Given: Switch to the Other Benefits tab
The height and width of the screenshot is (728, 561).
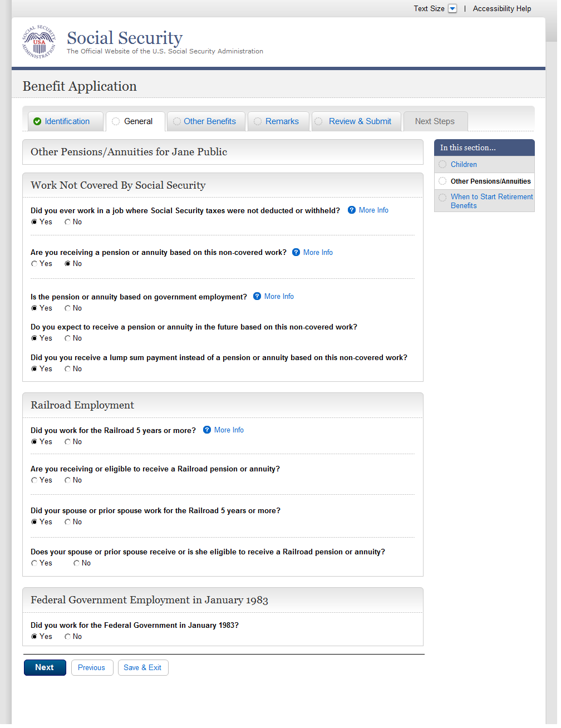Looking at the screenshot, I should point(209,121).
